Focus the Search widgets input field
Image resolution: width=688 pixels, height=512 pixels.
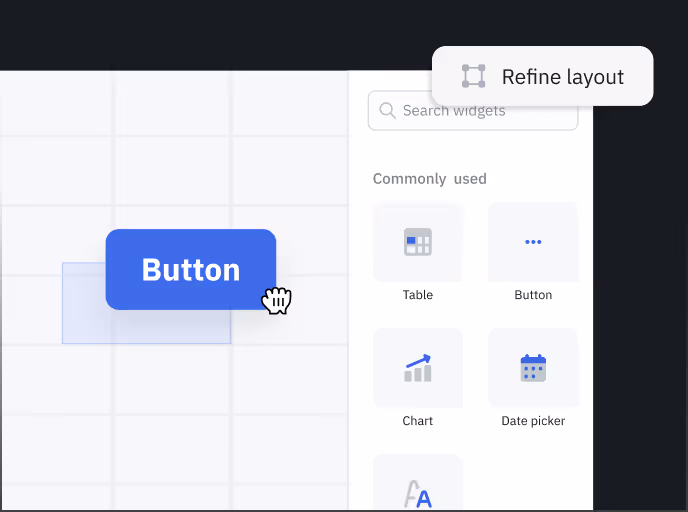click(480, 111)
